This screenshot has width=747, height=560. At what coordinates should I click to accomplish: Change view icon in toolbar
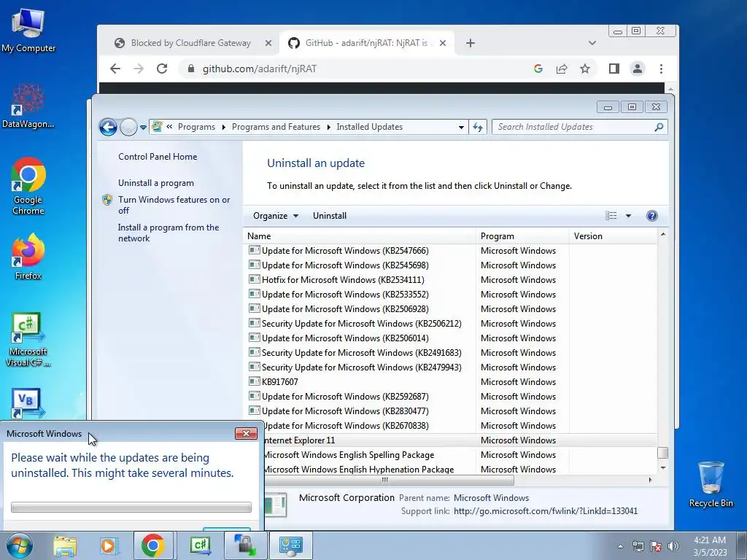(x=611, y=216)
